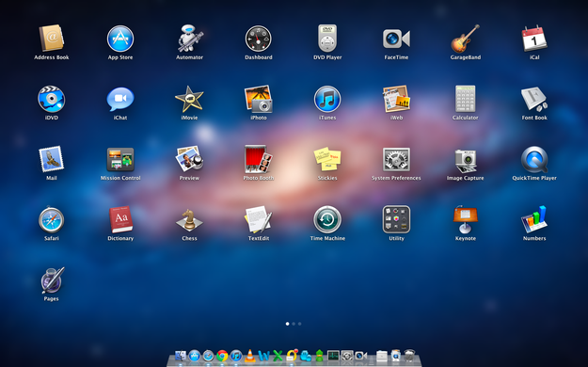The width and height of the screenshot is (588, 367).
Task: Click System Preferences gear in the Dock
Action: click(x=347, y=356)
